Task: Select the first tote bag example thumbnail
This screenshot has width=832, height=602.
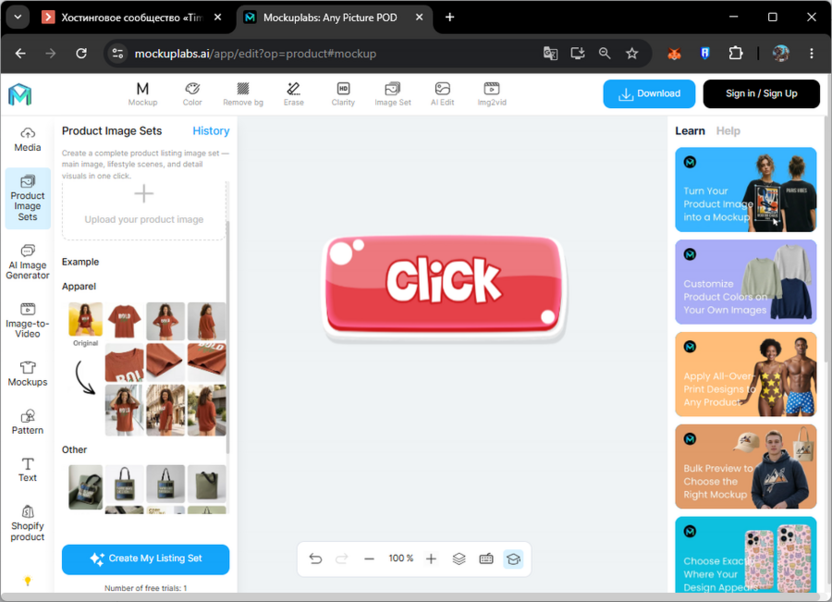Action: (85, 487)
